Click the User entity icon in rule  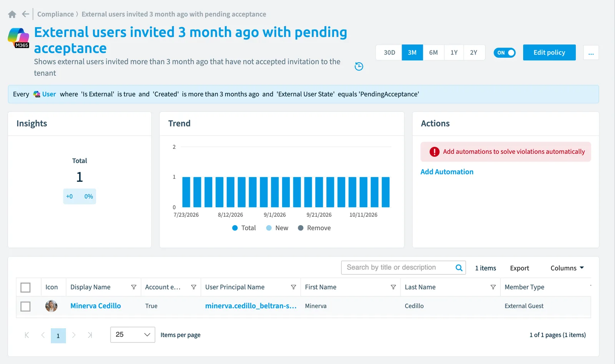[x=37, y=94]
